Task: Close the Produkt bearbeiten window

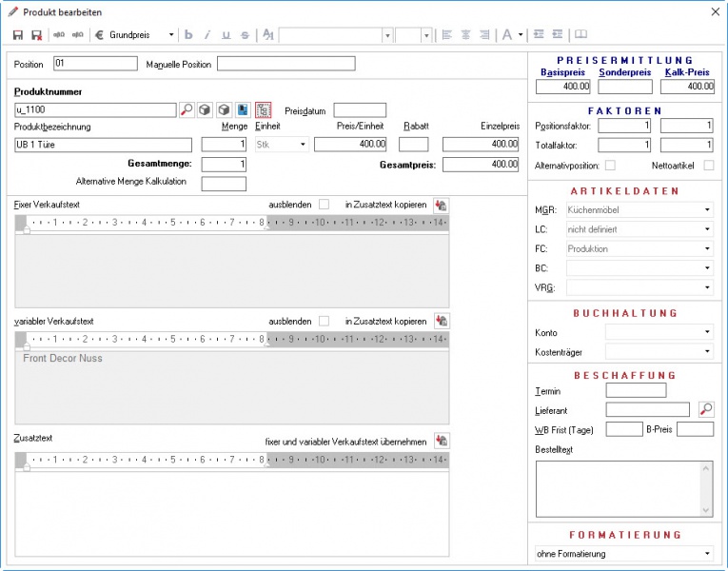Action: [715, 12]
